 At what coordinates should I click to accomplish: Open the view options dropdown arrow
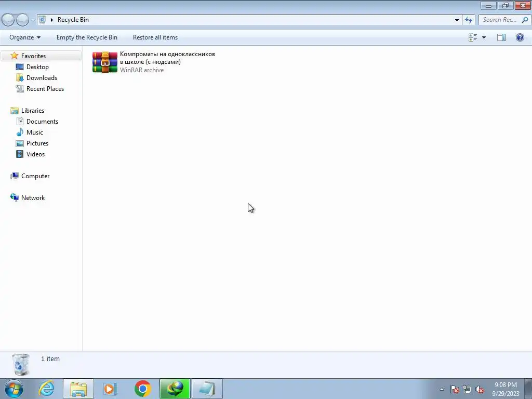[484, 37]
